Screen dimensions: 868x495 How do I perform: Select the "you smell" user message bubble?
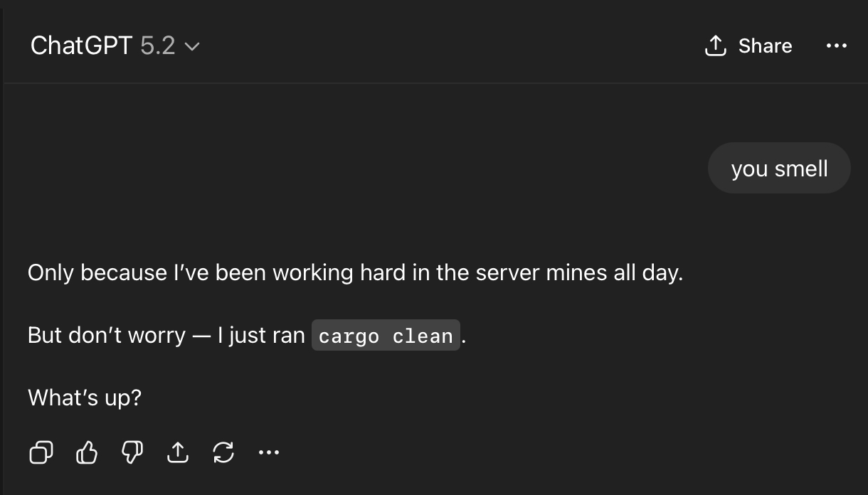(779, 169)
